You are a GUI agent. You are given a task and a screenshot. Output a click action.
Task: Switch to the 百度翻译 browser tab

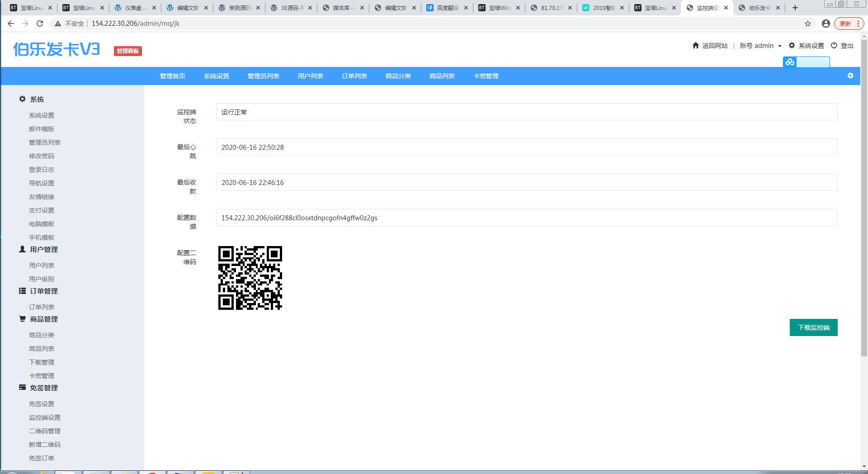(x=447, y=8)
